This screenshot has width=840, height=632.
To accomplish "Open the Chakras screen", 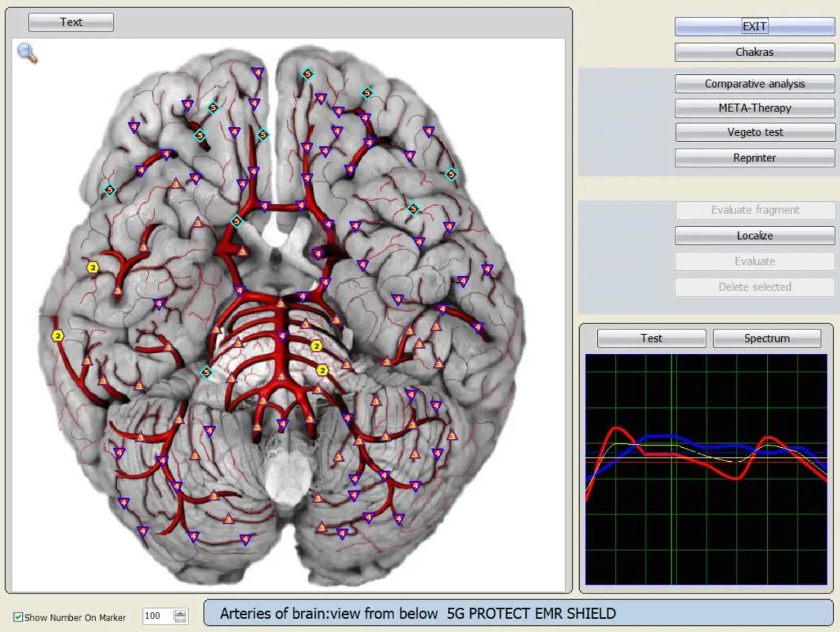I will click(x=754, y=52).
